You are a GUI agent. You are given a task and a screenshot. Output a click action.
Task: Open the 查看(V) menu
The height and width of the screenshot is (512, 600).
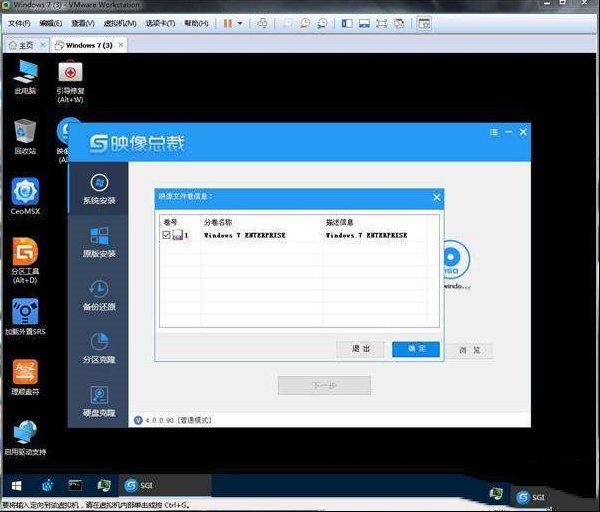coord(83,23)
